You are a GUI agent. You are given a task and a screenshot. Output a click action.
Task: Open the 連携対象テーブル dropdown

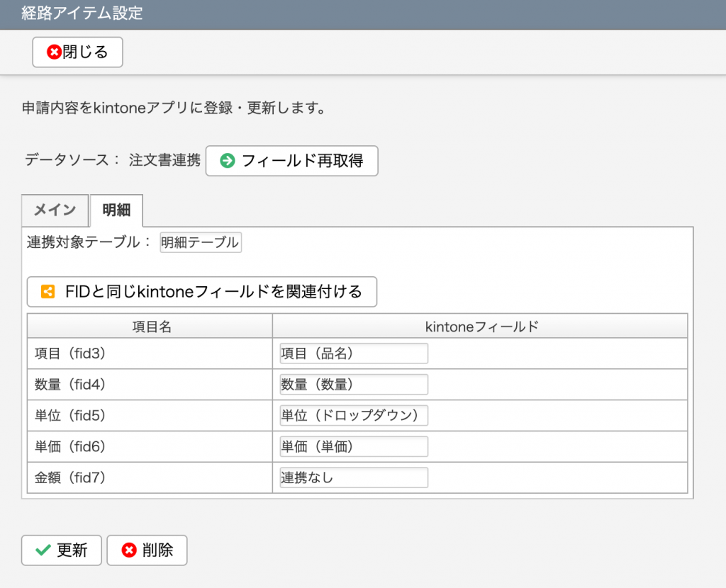point(201,242)
